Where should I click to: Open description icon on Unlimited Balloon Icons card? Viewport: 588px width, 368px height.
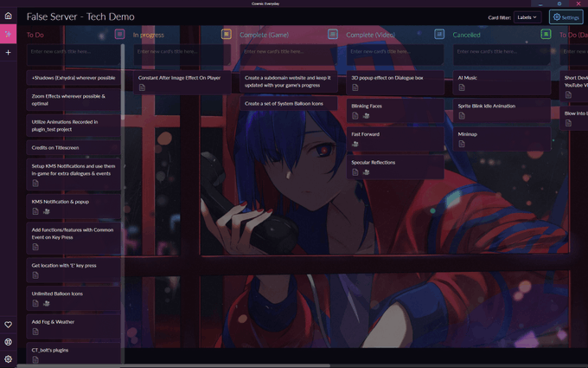point(35,303)
